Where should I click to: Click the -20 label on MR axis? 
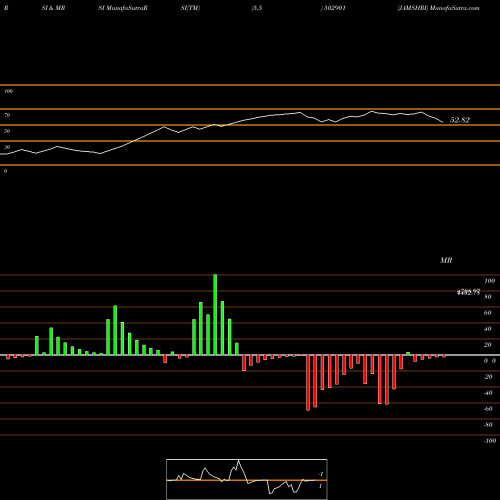tap(488, 377)
